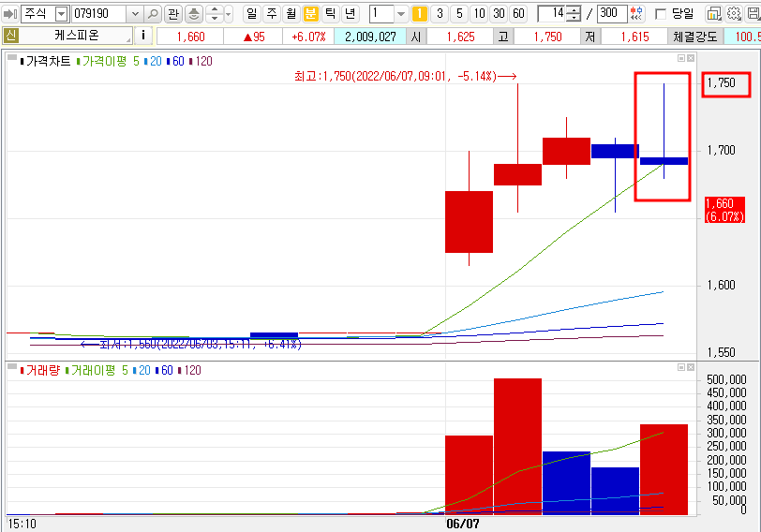
Task: Click the candle compress/expand icon
Action: click(x=636, y=13)
